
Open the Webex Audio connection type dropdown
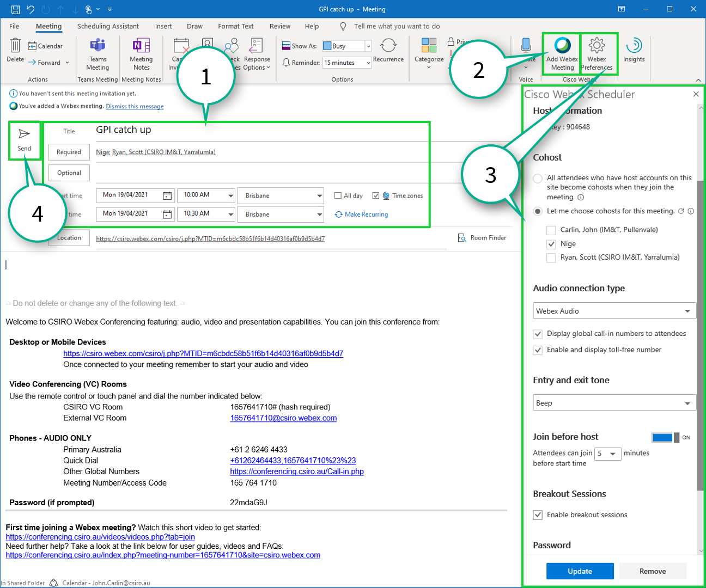(614, 311)
